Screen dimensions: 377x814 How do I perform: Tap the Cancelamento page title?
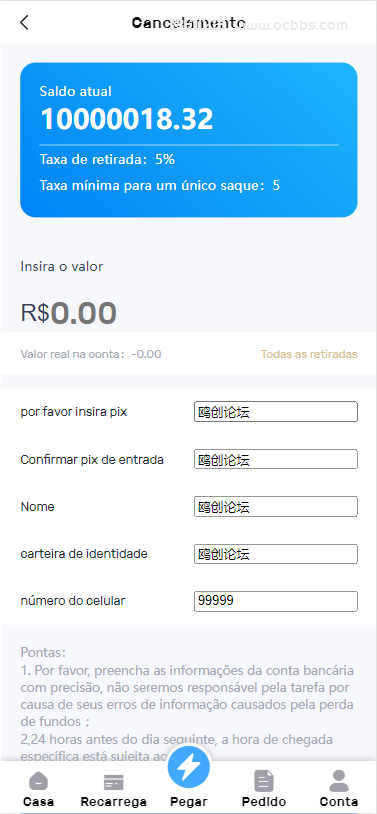click(x=188, y=23)
